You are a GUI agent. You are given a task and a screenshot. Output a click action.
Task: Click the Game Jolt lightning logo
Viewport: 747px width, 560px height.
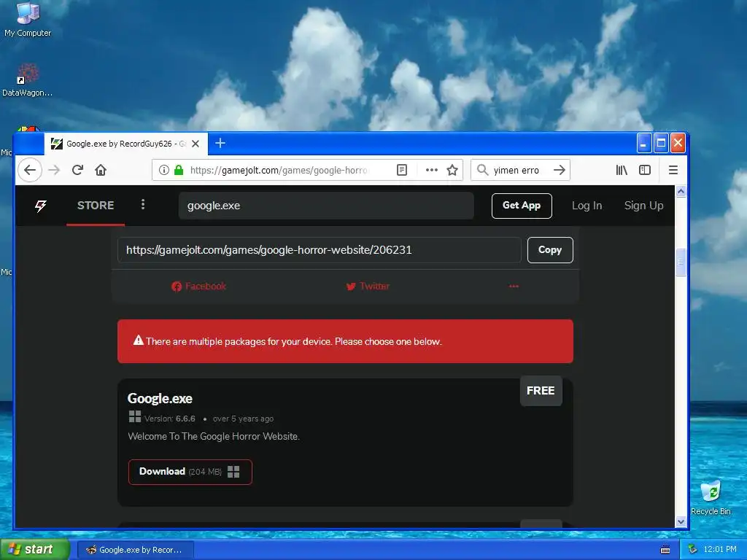[x=41, y=206]
